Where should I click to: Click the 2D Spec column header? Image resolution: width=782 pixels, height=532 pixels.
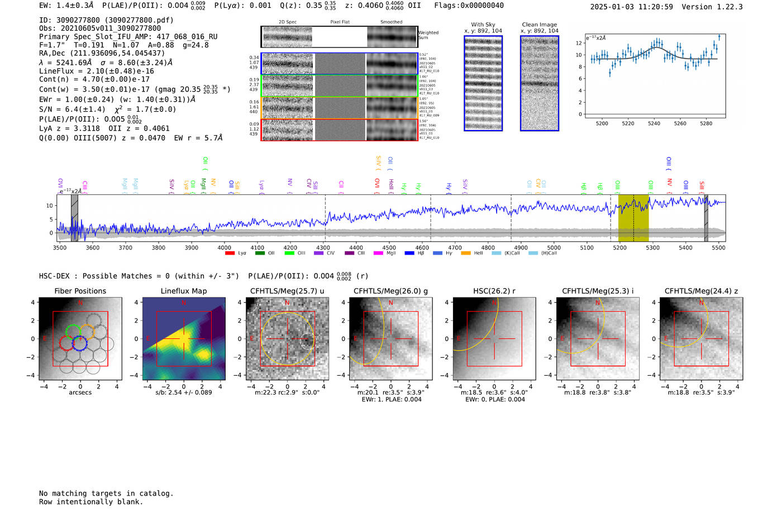288,22
